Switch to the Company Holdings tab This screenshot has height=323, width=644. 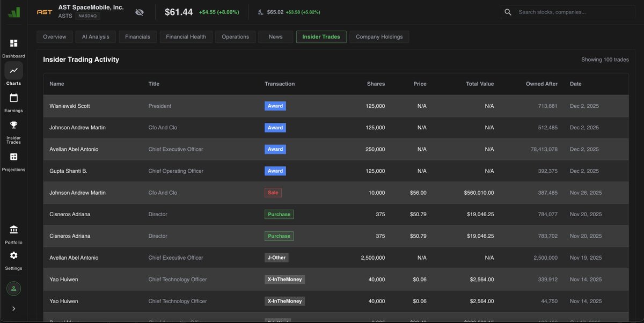379,36
